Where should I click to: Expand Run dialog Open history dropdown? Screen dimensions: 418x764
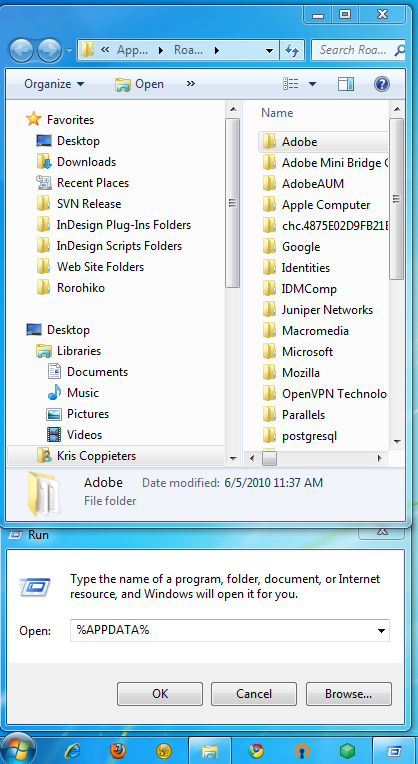click(x=381, y=630)
